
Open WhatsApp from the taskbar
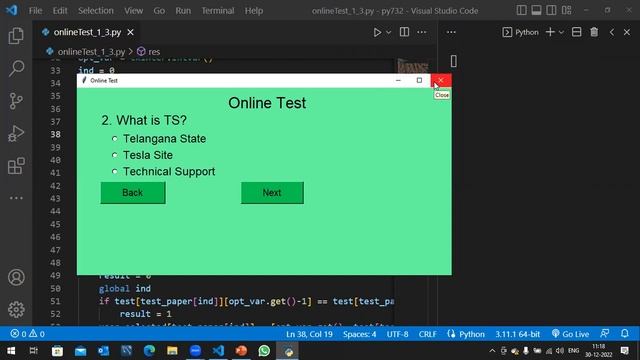(264, 351)
